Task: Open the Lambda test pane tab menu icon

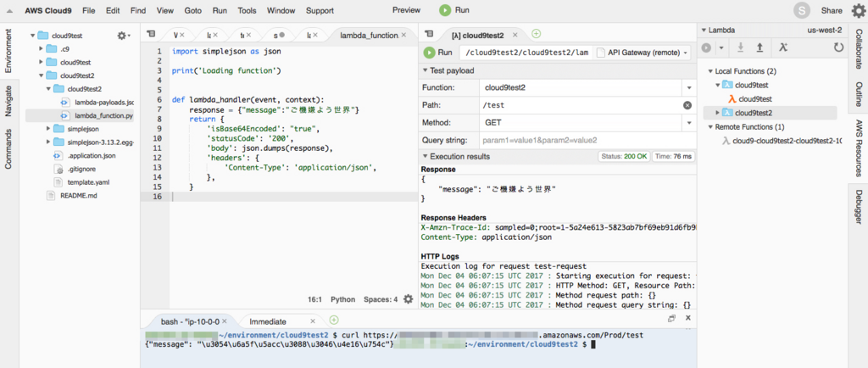Action: pos(429,34)
